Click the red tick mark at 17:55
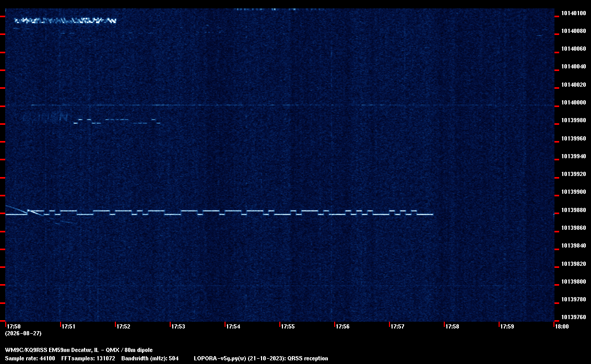The height and width of the screenshot is (364, 591). click(280, 324)
